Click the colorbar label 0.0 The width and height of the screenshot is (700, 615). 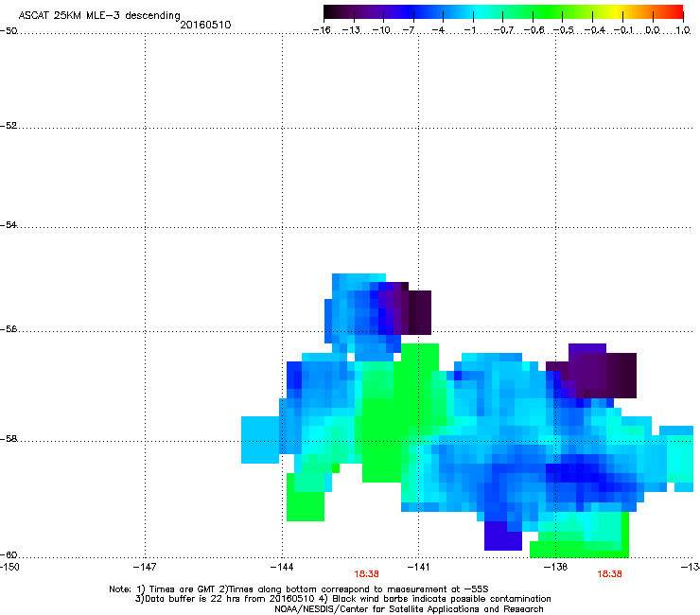point(653,30)
